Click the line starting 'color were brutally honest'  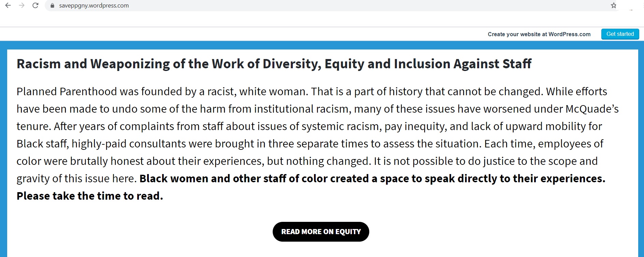[x=307, y=161]
